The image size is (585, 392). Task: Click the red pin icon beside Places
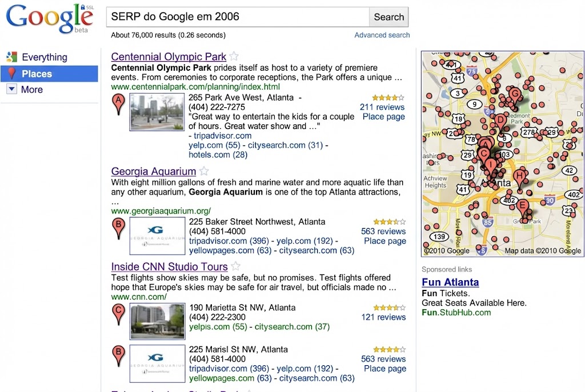[x=12, y=74]
